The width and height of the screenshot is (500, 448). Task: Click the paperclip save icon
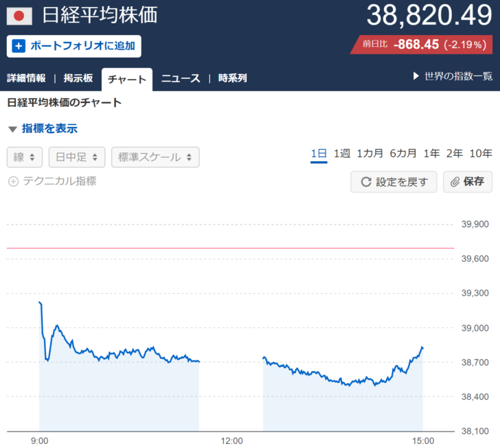coord(455,182)
